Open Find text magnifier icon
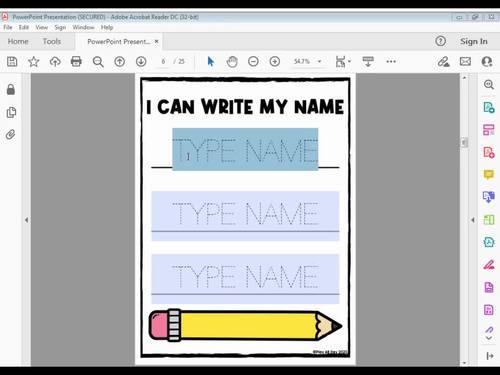The image size is (500, 375). point(98,62)
